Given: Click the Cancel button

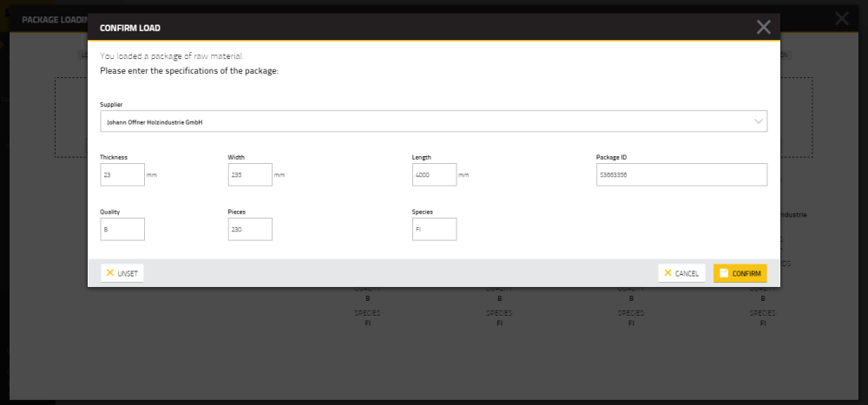Looking at the screenshot, I should pyautogui.click(x=681, y=273).
